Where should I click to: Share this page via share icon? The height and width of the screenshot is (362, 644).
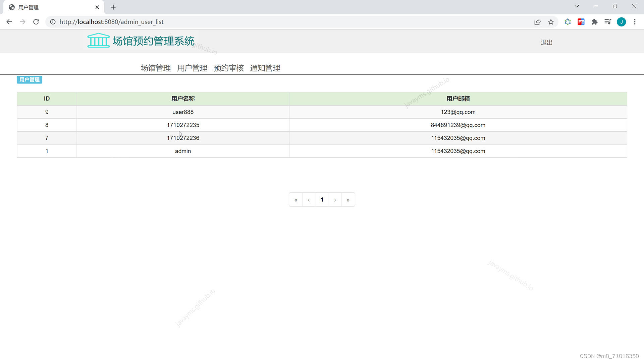[537, 22]
